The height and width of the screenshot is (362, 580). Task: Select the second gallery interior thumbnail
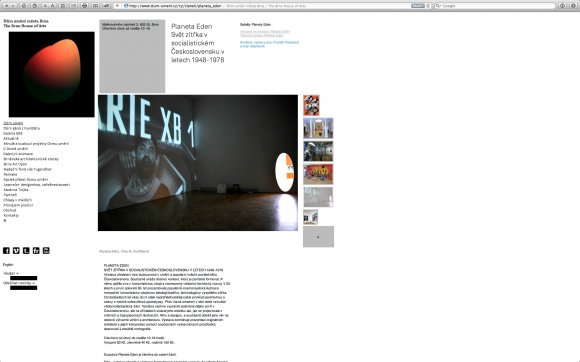click(x=318, y=128)
